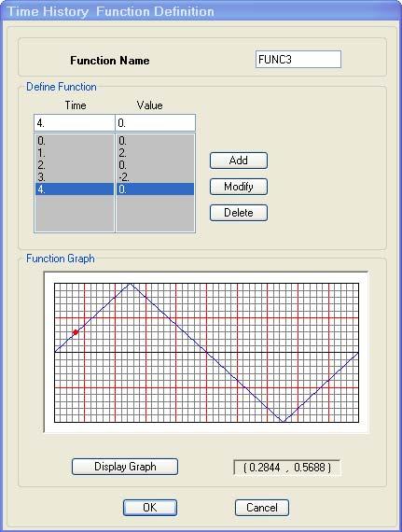
Task: Click the Display Graph button
Action: 125,467
